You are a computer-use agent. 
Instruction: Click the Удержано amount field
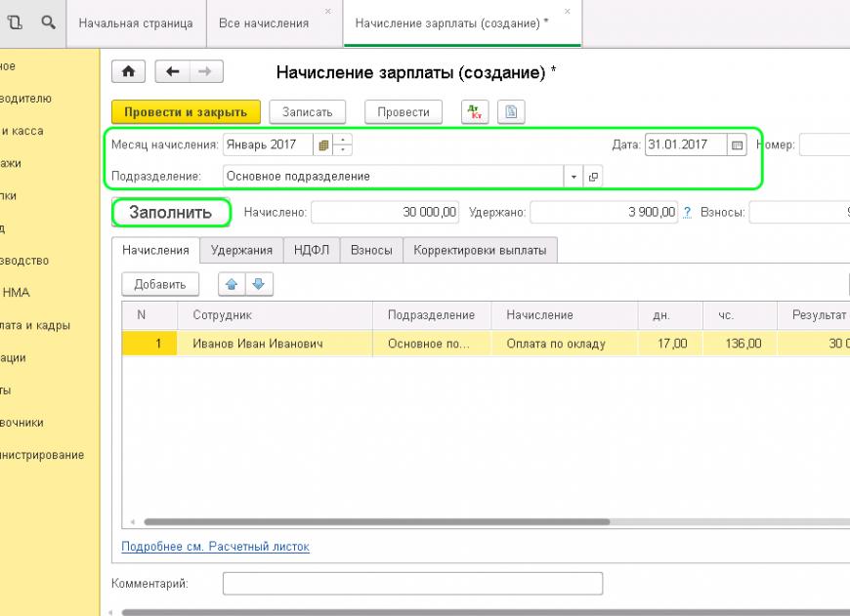604,213
